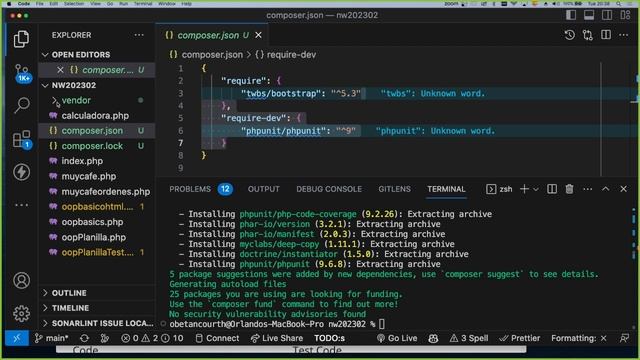
Task: Collapse the NW202302 folder section
Action: [73, 85]
